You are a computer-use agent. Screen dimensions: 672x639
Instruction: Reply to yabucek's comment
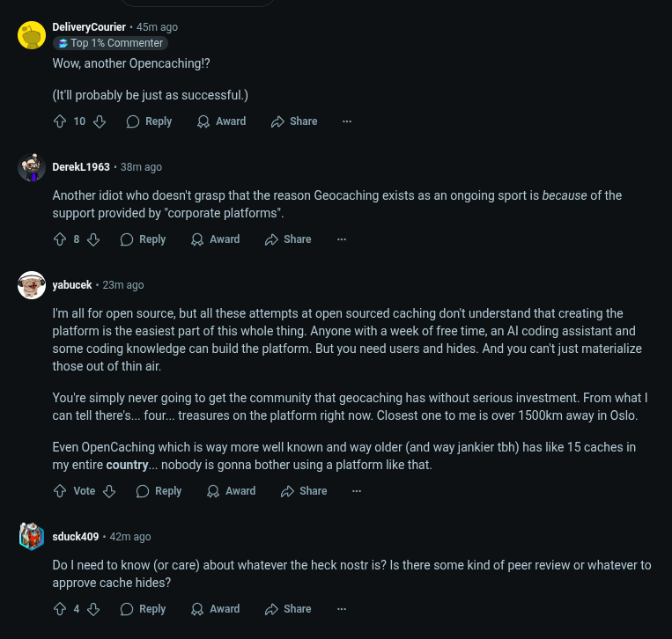[x=159, y=491]
